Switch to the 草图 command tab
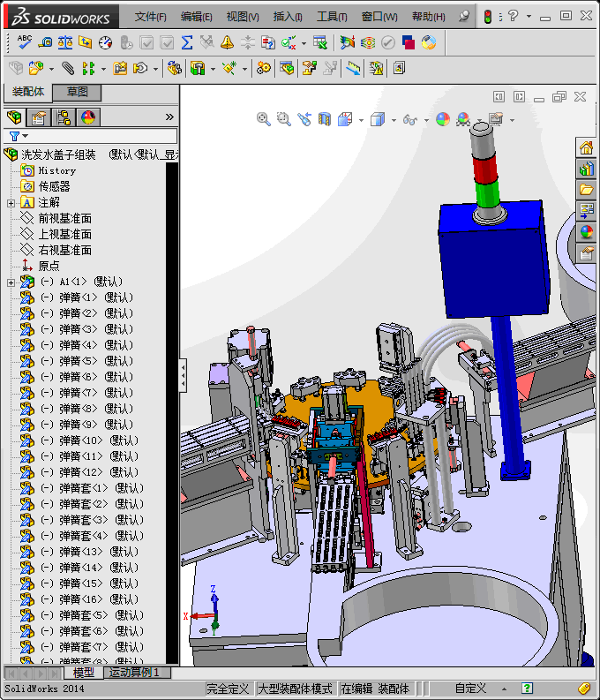Image resolution: width=600 pixels, height=700 pixels. coord(77,92)
